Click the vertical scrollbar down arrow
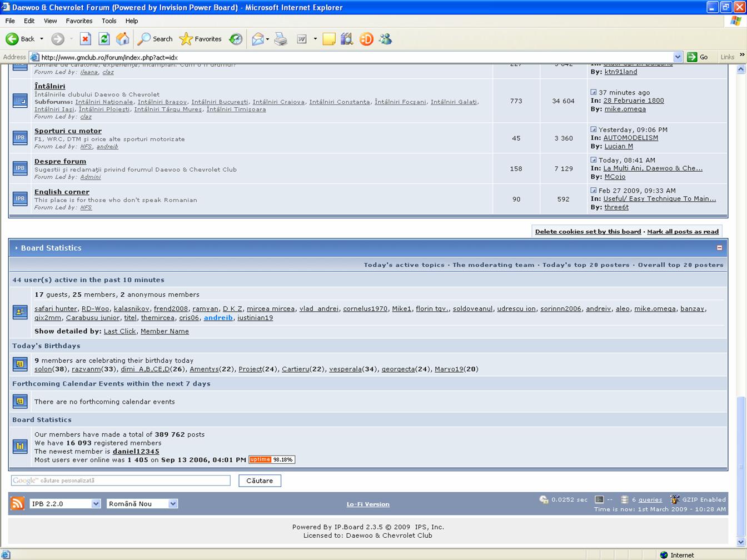 point(740,542)
